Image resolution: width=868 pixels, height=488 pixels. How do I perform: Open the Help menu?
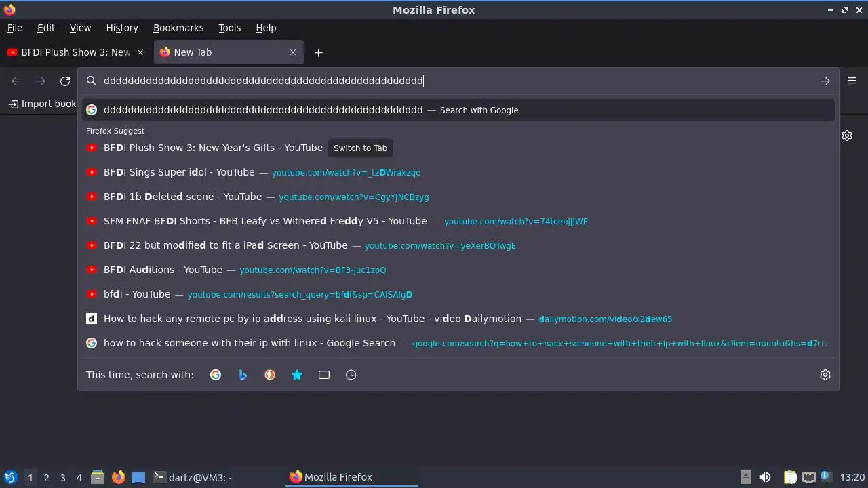tap(266, 28)
